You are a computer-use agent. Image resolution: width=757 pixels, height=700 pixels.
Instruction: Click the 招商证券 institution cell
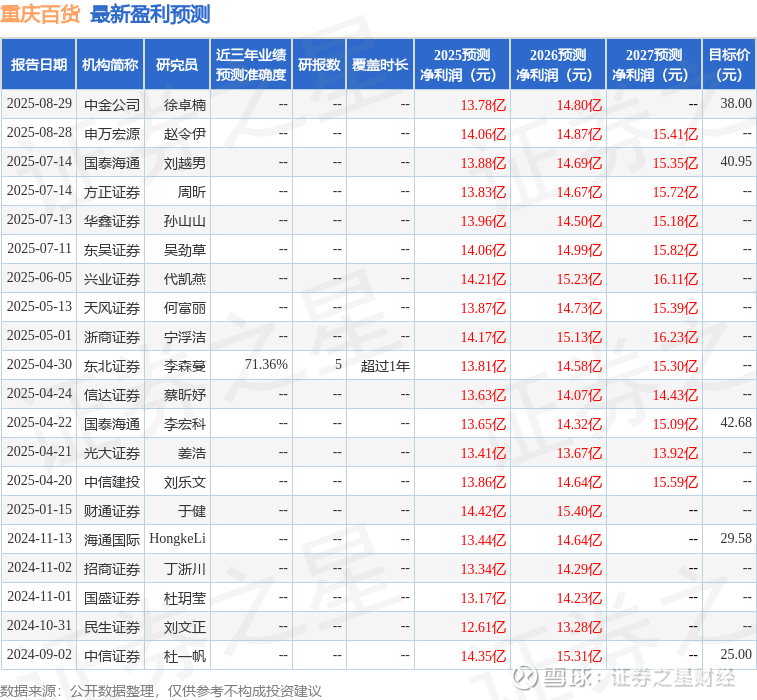(112, 569)
